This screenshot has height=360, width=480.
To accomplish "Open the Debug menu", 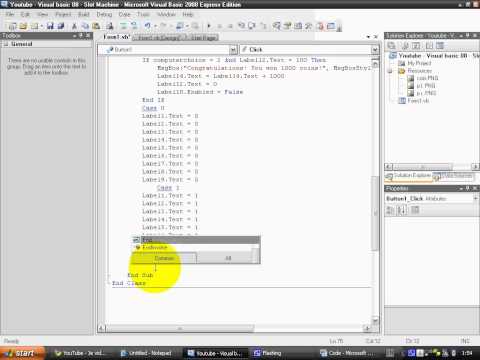I will click(104, 14).
